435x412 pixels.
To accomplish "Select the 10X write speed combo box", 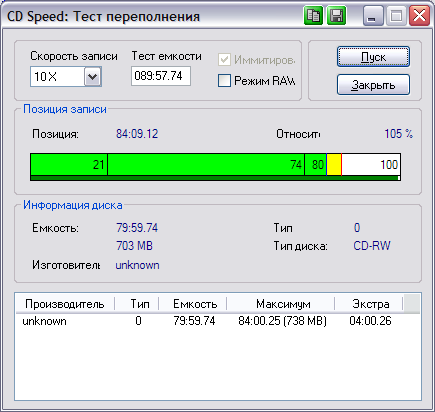I will 66,77.
